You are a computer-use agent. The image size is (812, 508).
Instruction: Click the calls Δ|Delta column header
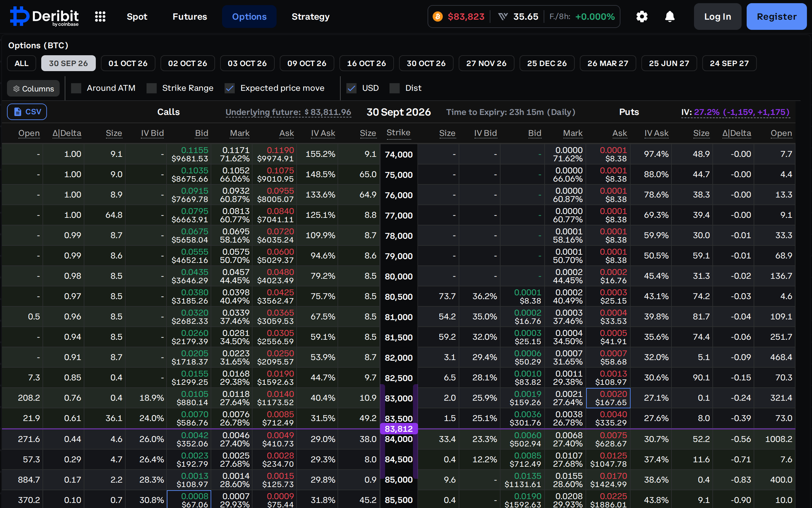coord(67,133)
